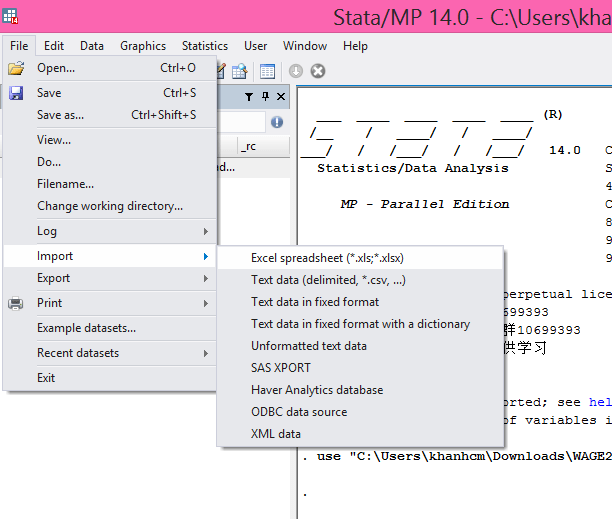Expand the Recent datasets submenu
Viewport: 612px width, 519px height.
click(x=110, y=353)
